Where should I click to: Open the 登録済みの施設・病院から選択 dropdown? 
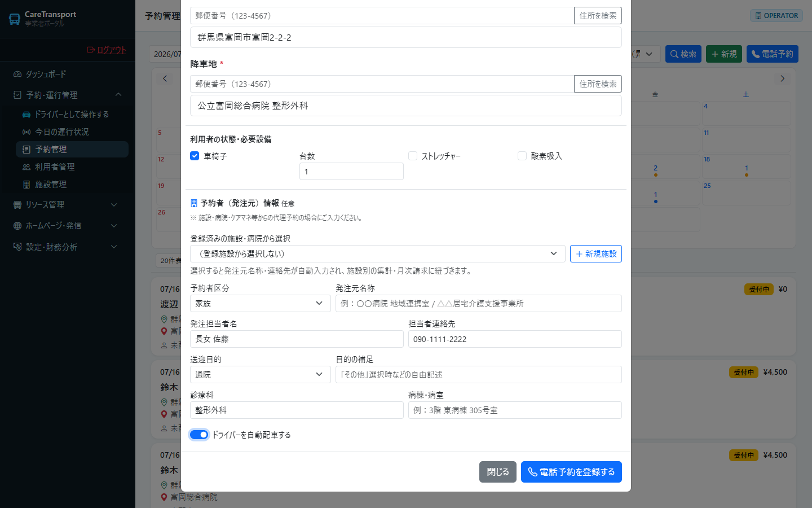coord(377,253)
